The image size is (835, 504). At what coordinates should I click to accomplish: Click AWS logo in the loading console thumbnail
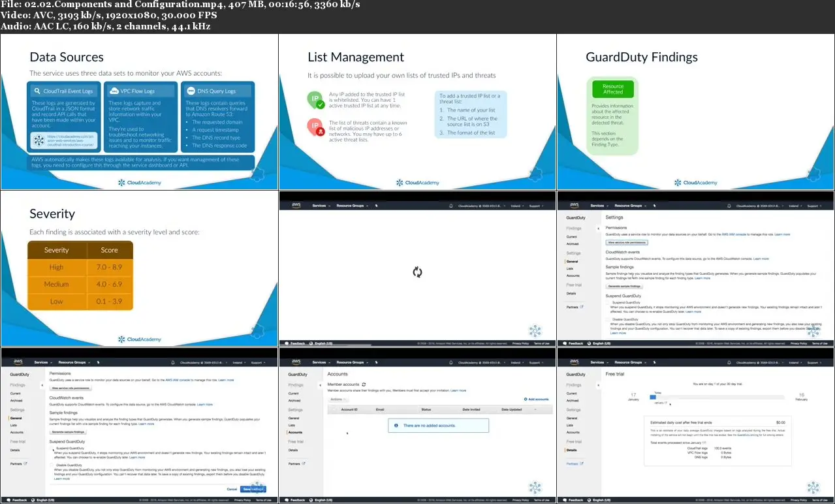pos(296,205)
